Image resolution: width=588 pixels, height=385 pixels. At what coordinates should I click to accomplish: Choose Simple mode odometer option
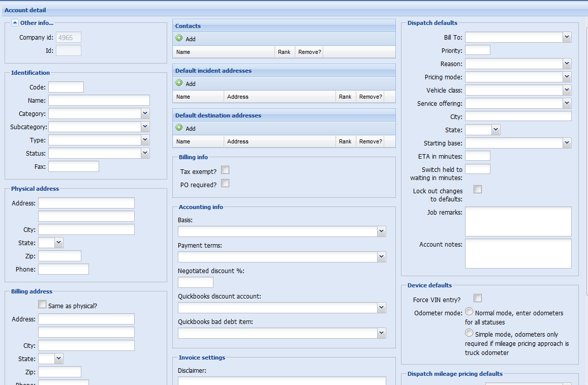tap(469, 333)
